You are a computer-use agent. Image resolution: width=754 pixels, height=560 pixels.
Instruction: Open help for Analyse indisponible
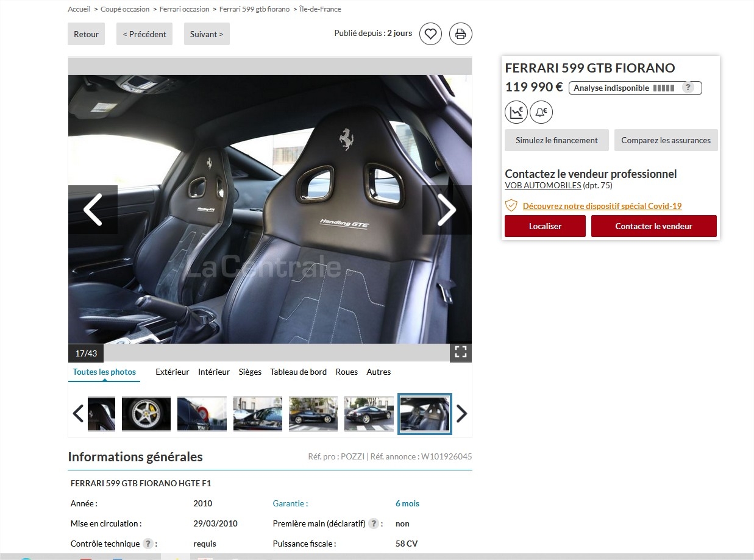pos(688,88)
